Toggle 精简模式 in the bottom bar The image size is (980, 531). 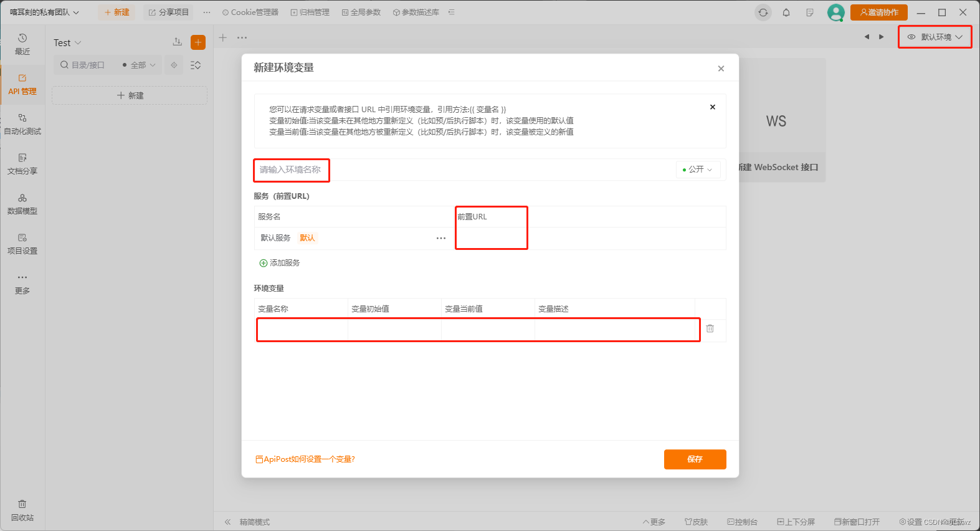[255, 522]
